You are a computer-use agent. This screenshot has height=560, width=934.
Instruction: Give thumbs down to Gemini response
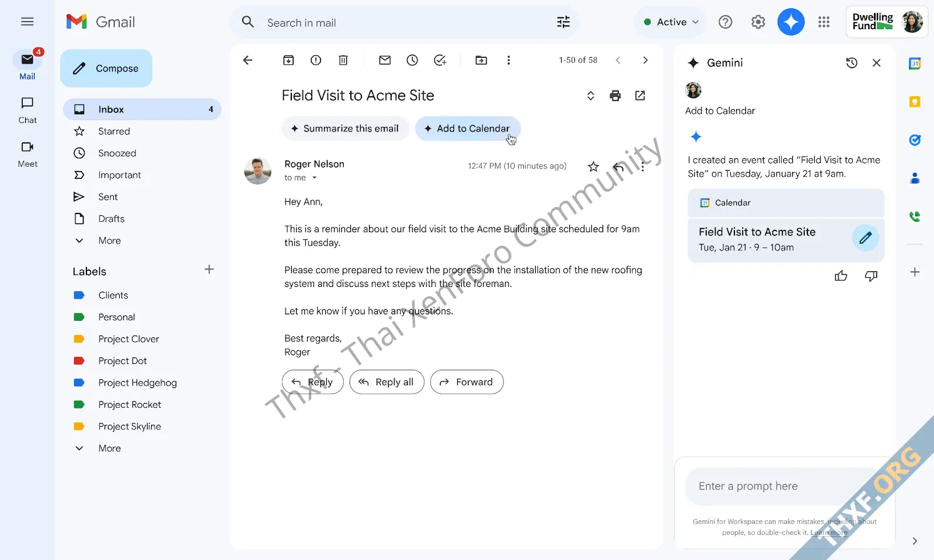(x=871, y=276)
